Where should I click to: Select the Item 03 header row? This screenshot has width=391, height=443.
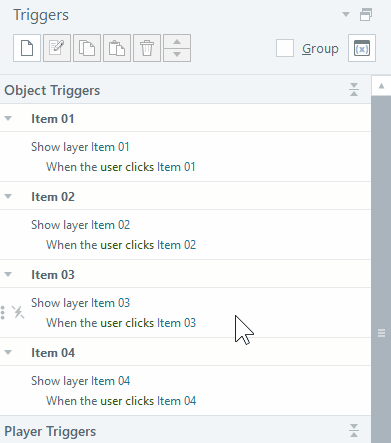pos(185,274)
